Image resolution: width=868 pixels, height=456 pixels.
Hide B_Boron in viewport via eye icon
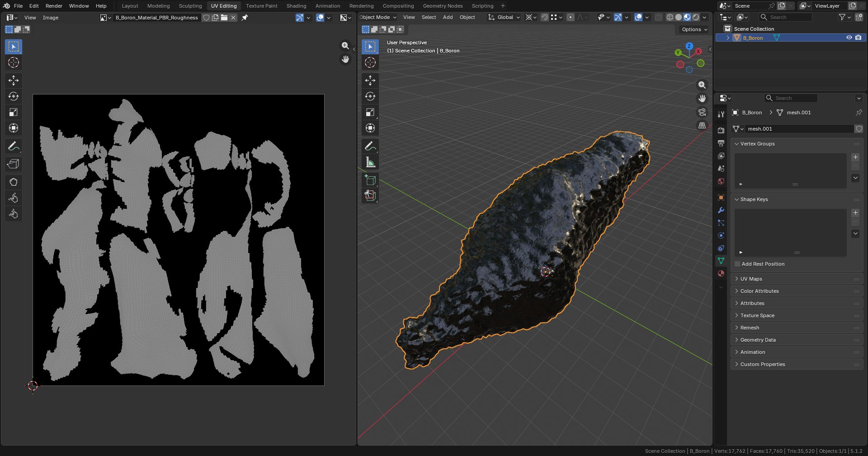point(849,38)
